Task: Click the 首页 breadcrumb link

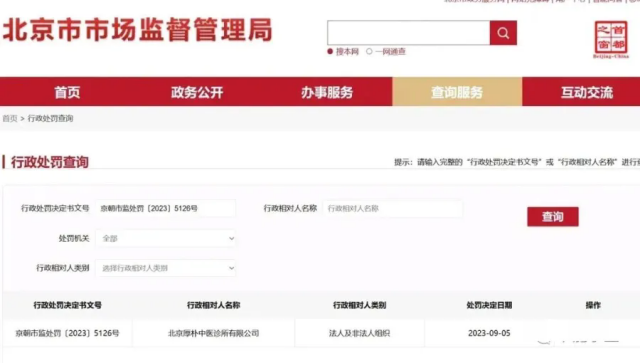Action: pos(10,118)
